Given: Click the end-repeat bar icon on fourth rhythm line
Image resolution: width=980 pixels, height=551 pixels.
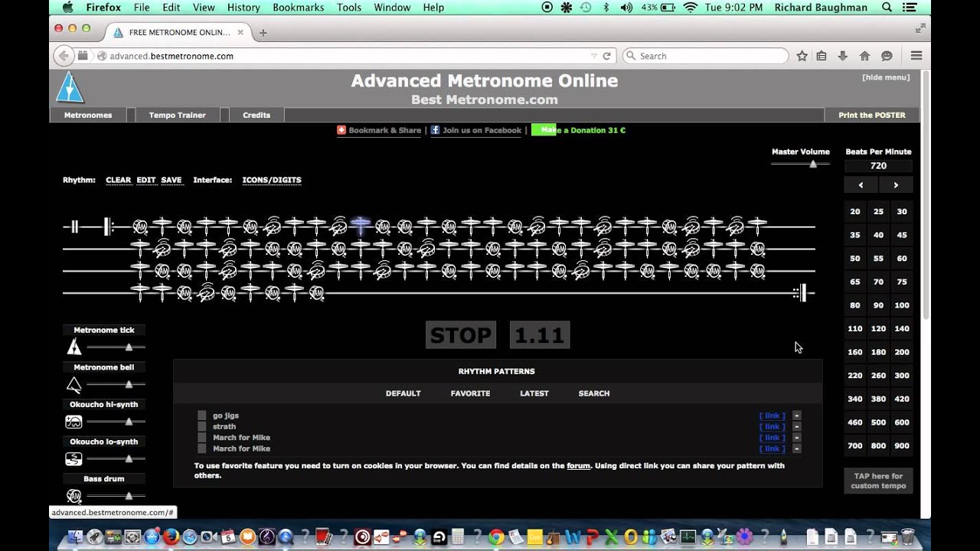Looking at the screenshot, I should [x=800, y=292].
